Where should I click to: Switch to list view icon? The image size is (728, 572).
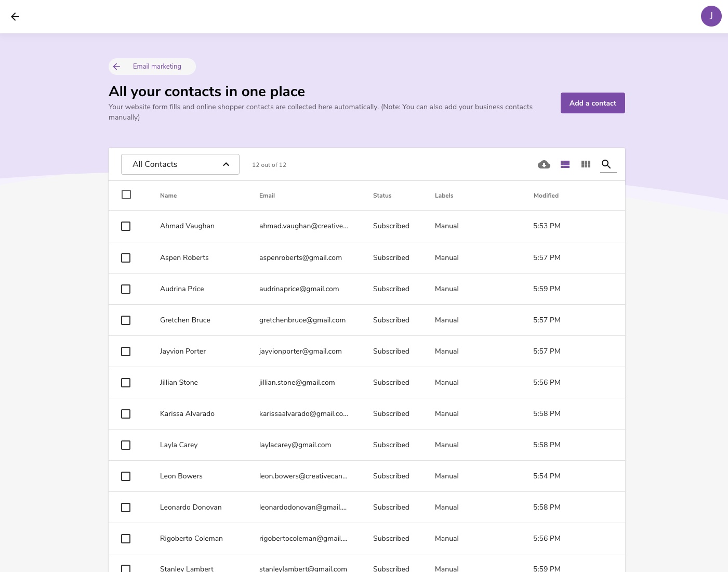pyautogui.click(x=565, y=164)
